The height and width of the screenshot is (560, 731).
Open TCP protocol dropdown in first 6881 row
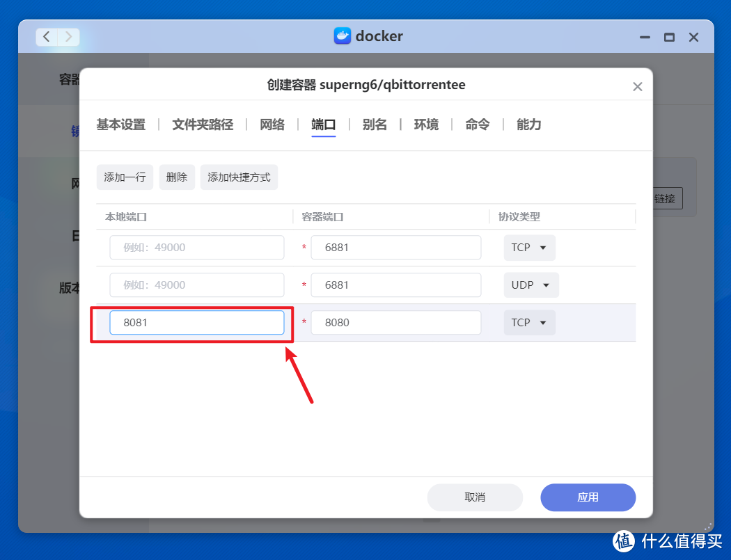(529, 248)
